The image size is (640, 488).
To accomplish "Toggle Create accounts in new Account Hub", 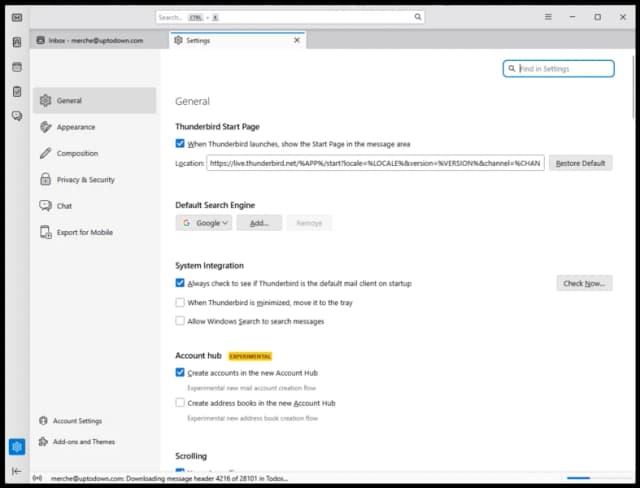I will coord(180,372).
